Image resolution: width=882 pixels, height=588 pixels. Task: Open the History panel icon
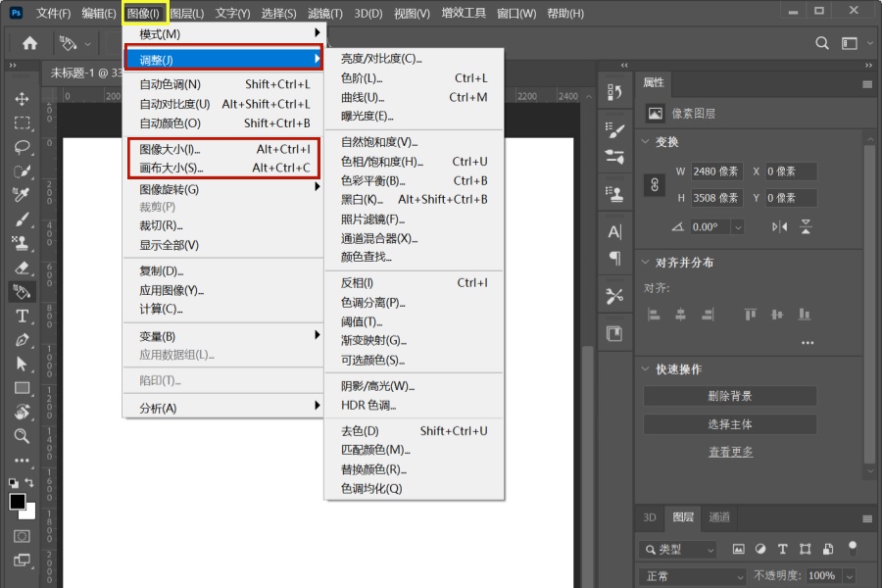pyautogui.click(x=614, y=92)
